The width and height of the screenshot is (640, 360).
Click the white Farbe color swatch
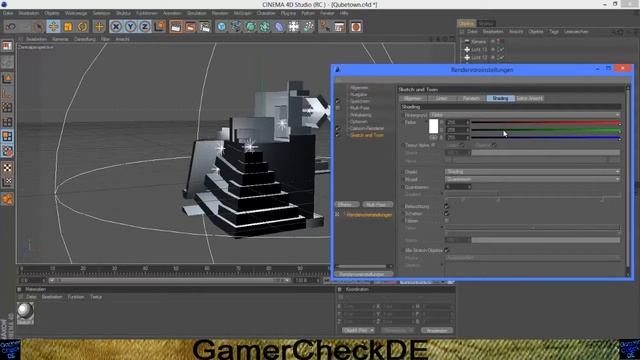point(433,127)
